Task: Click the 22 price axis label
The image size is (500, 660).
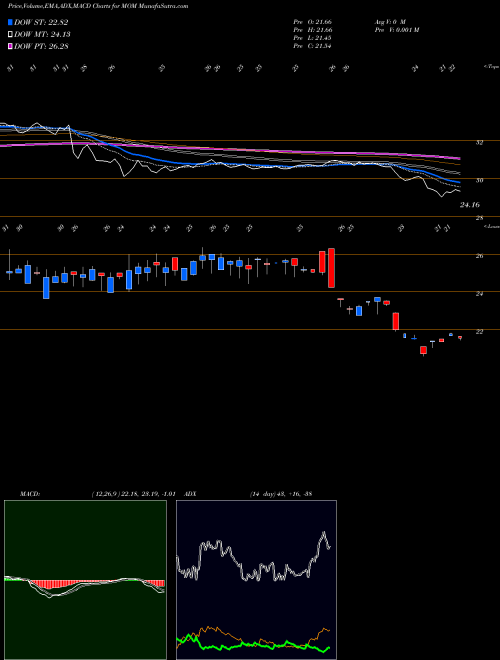Action: [x=479, y=332]
